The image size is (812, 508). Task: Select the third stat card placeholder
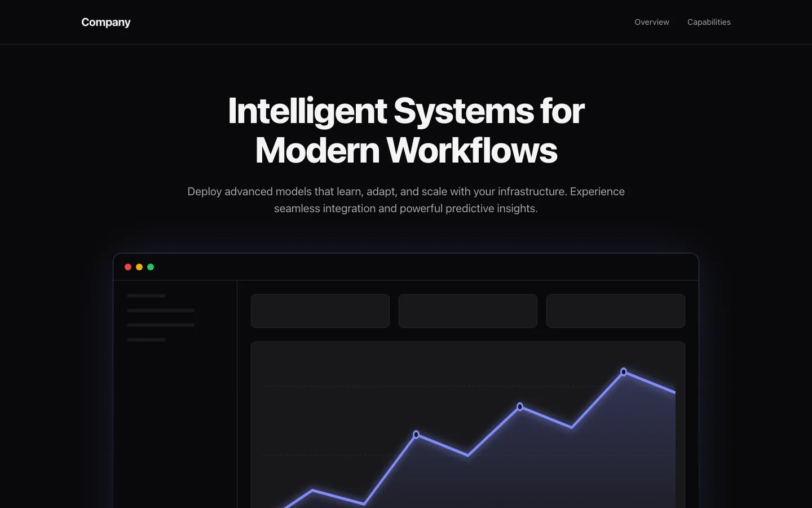point(616,311)
